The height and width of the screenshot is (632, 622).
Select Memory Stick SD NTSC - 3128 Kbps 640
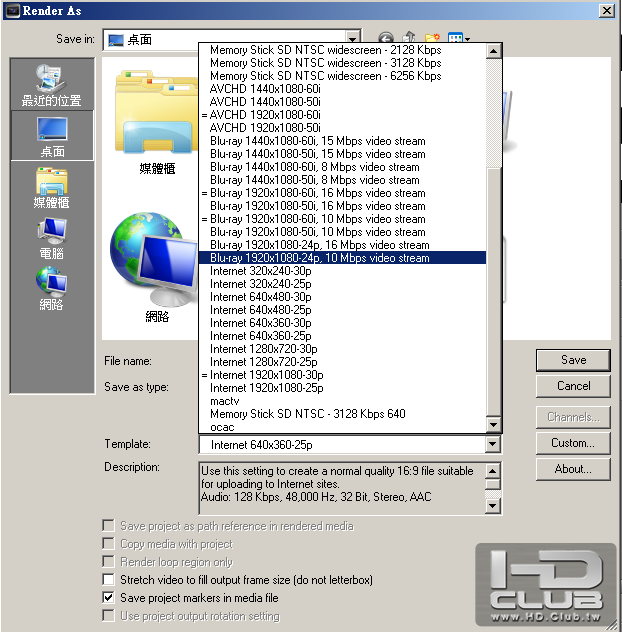342,414
